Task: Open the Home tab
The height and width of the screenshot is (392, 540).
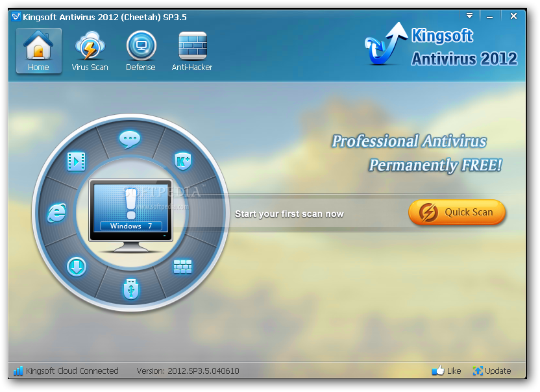Action: (38, 51)
